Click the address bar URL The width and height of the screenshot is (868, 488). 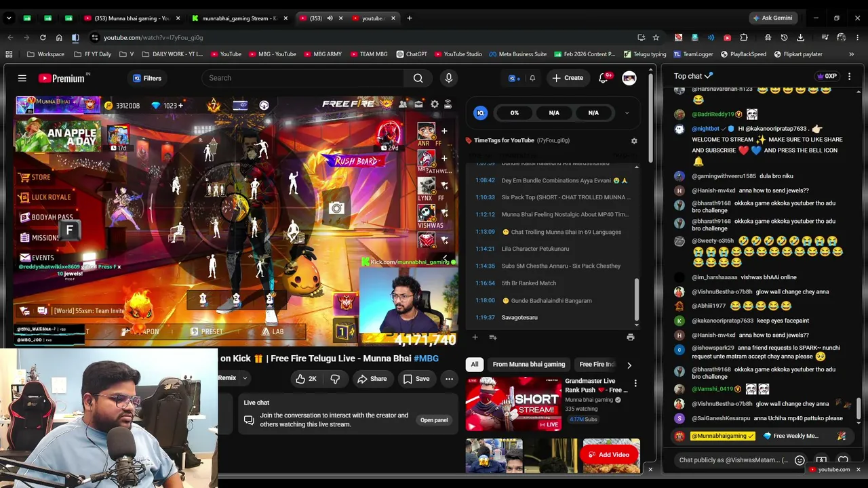(153, 37)
